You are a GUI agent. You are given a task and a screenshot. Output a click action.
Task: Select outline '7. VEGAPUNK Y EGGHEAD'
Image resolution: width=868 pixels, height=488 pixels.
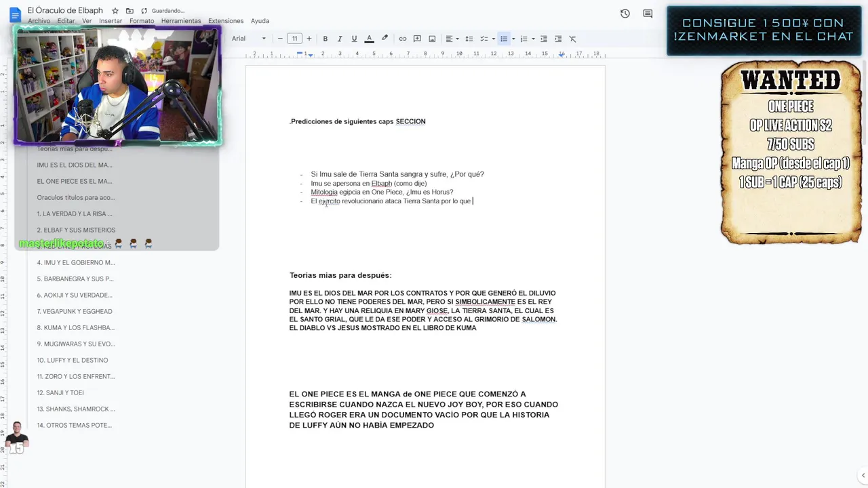tap(75, 311)
